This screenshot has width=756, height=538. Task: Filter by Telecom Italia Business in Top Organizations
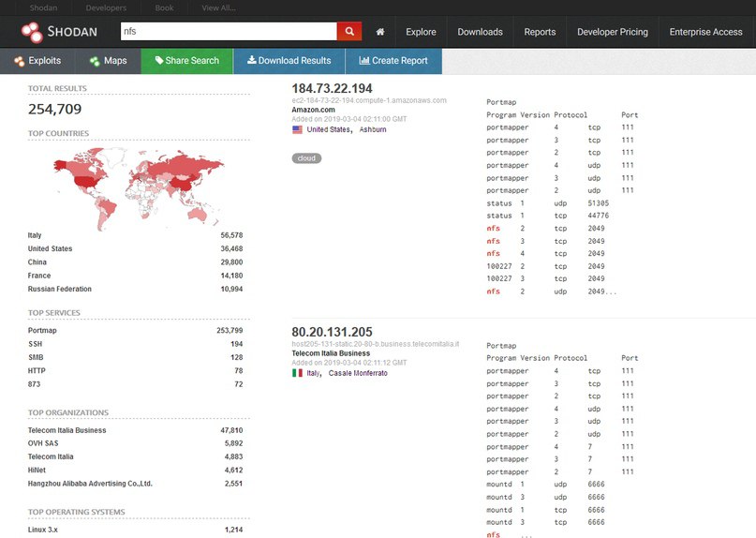pos(67,430)
